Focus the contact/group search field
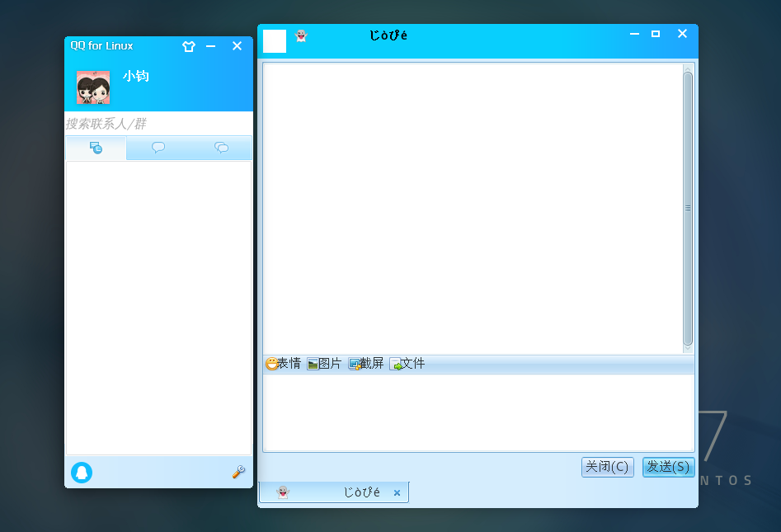Viewport: 781px width, 532px height. 158,124
